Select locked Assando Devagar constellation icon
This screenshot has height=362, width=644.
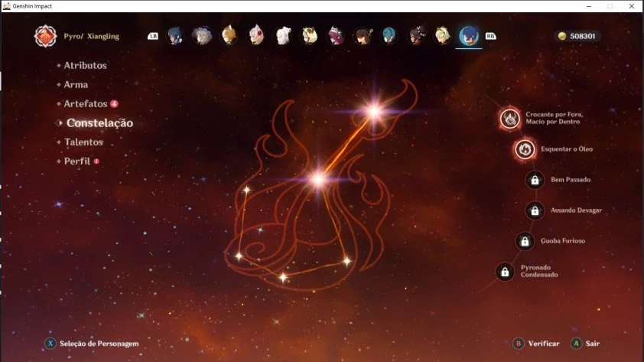pos(535,210)
